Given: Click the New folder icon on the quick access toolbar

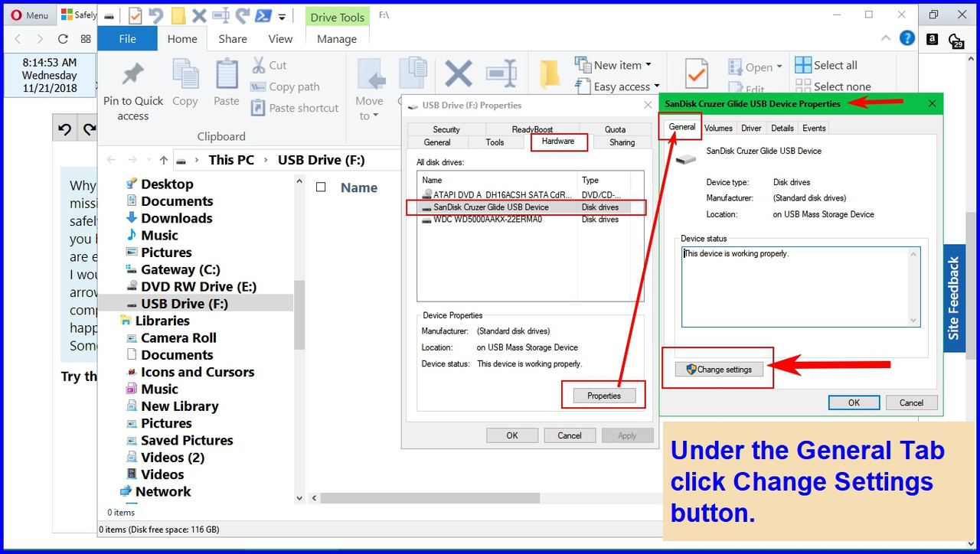Looking at the screenshot, I should click(x=178, y=15).
